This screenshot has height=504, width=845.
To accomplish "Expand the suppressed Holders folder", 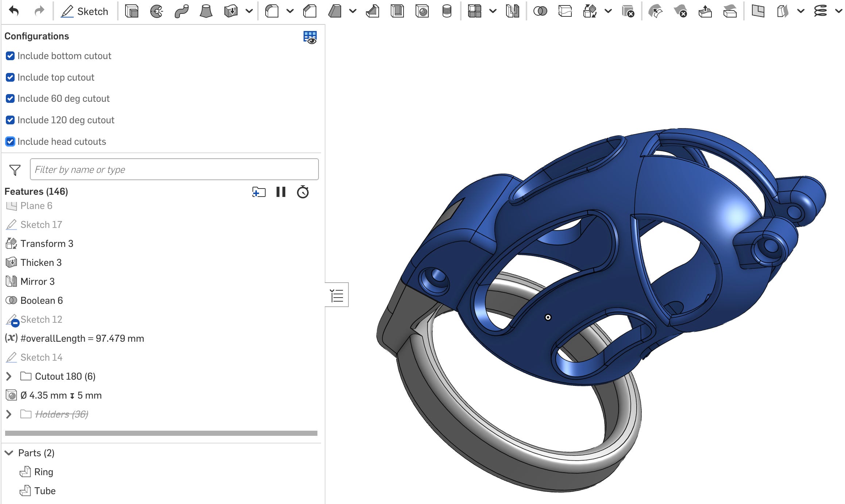I will click(9, 414).
